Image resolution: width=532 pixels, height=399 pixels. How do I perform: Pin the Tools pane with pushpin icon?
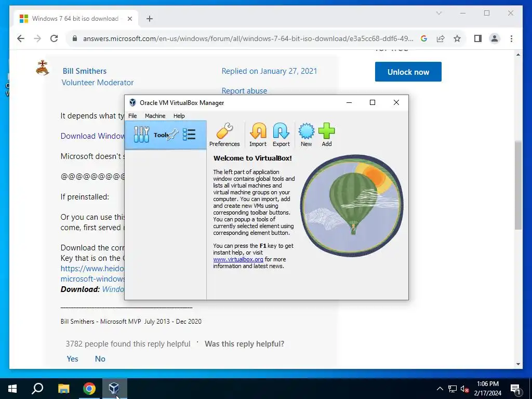point(172,135)
